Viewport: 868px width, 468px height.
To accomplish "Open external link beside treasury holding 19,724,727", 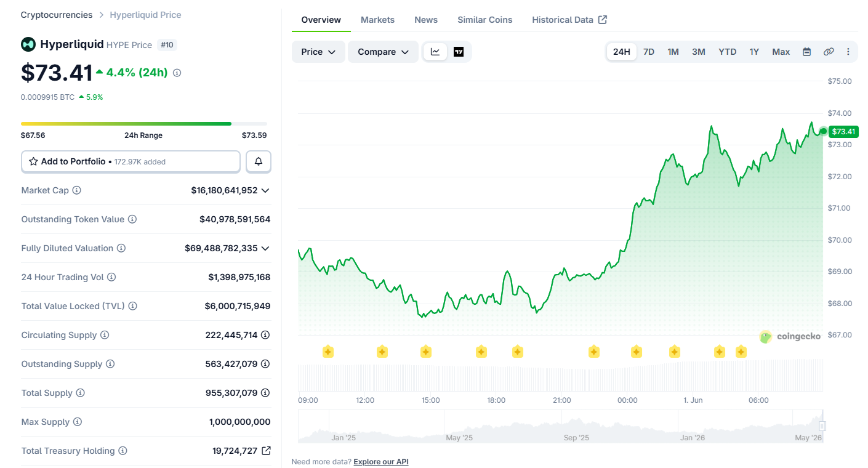I will (x=266, y=451).
